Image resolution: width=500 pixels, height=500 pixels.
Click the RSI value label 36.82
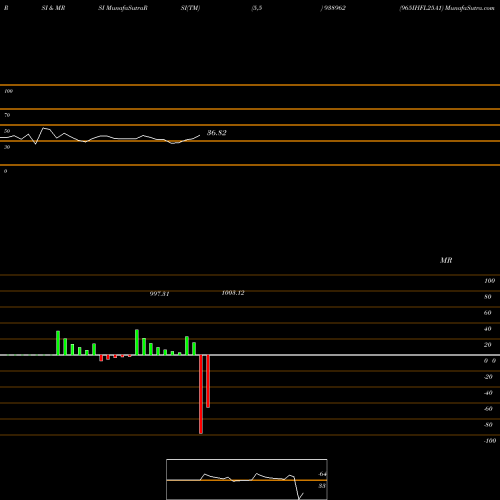pyautogui.click(x=217, y=133)
